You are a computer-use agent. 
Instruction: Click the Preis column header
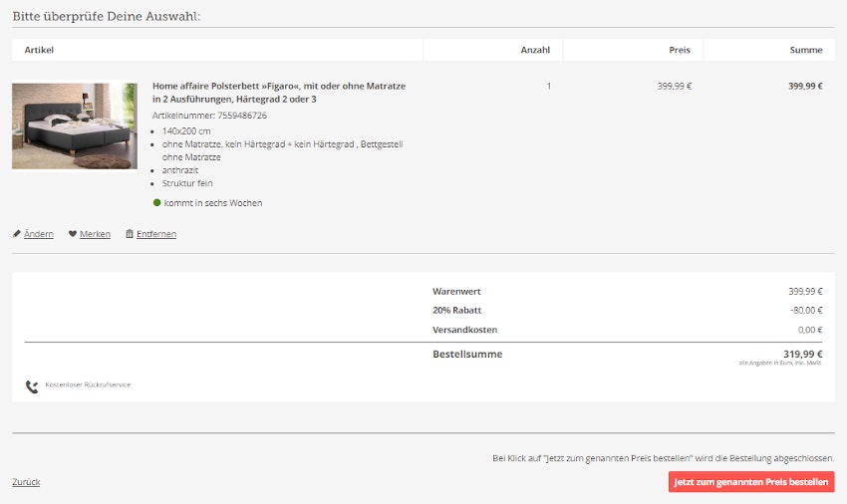click(x=679, y=50)
